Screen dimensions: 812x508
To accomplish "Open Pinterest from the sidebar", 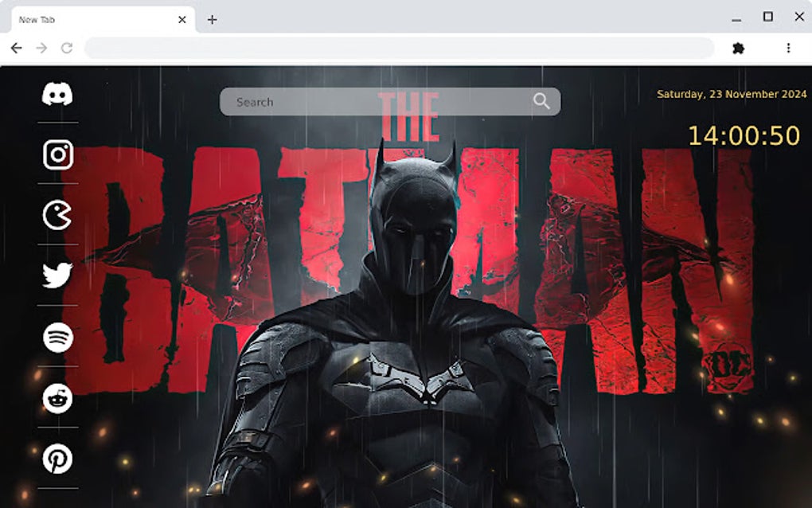I will (x=56, y=459).
